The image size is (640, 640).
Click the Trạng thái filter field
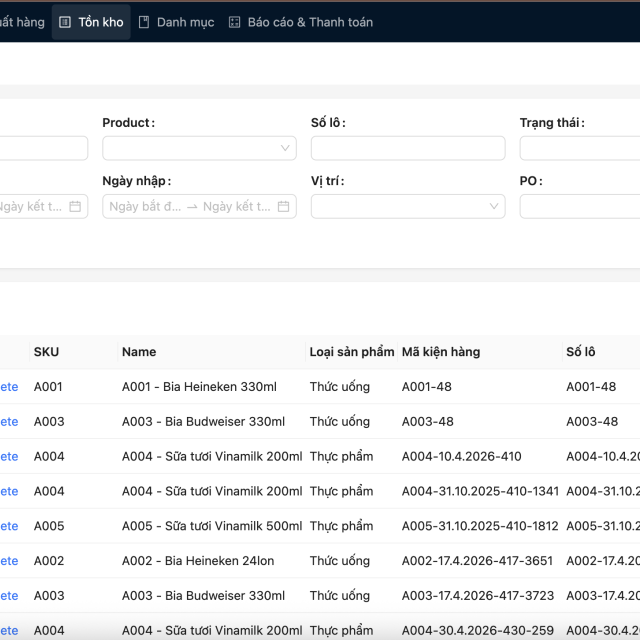pos(580,148)
